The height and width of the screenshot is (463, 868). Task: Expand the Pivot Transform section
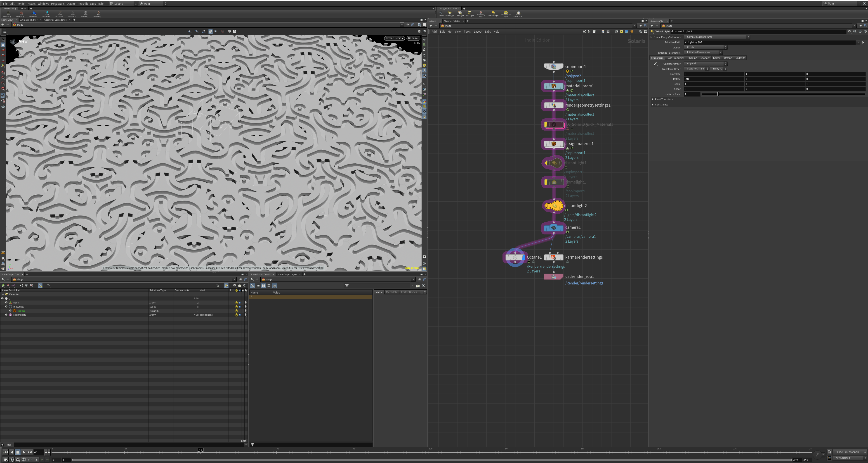click(x=663, y=100)
